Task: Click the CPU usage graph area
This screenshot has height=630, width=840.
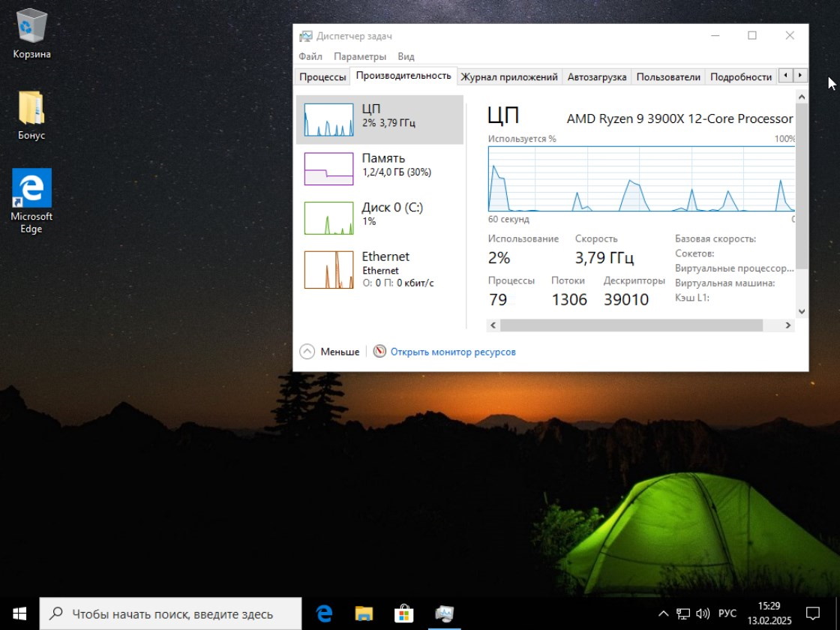Action: click(x=641, y=178)
